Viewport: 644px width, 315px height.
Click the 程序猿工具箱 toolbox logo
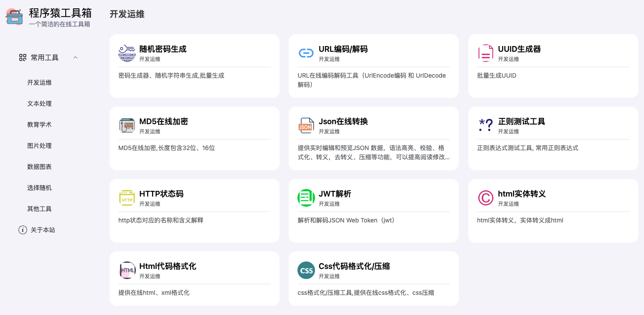click(14, 17)
